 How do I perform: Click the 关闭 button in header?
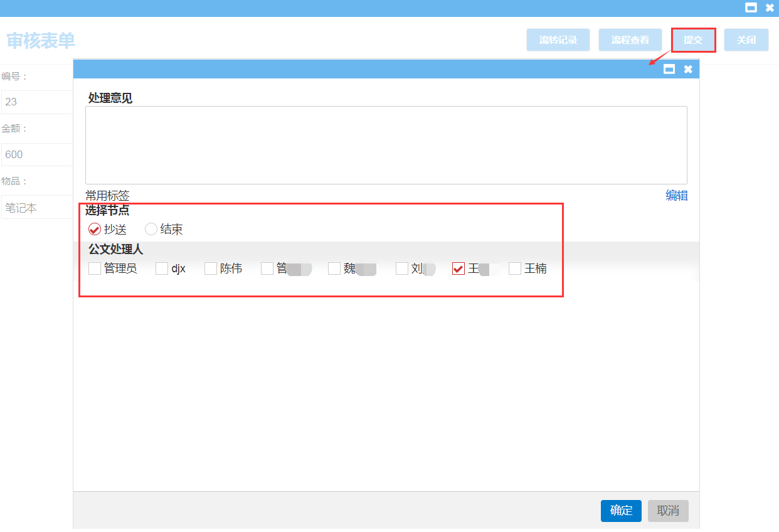tap(746, 40)
